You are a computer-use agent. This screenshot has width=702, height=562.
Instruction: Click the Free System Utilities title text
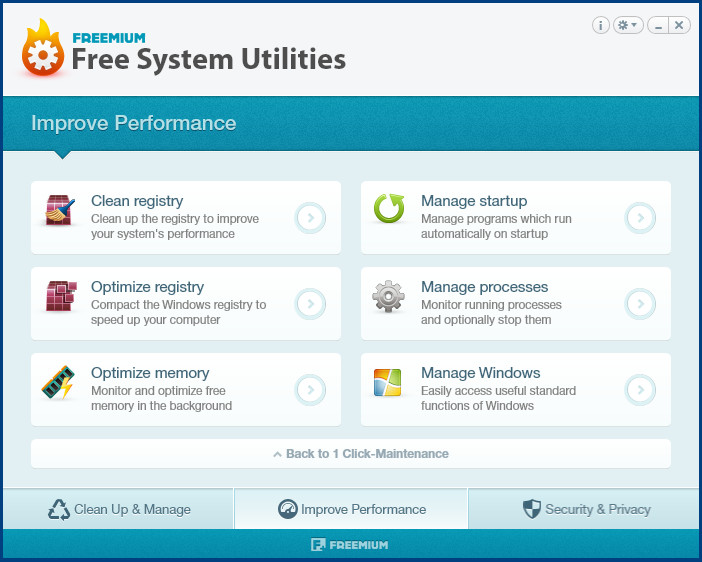(209, 59)
